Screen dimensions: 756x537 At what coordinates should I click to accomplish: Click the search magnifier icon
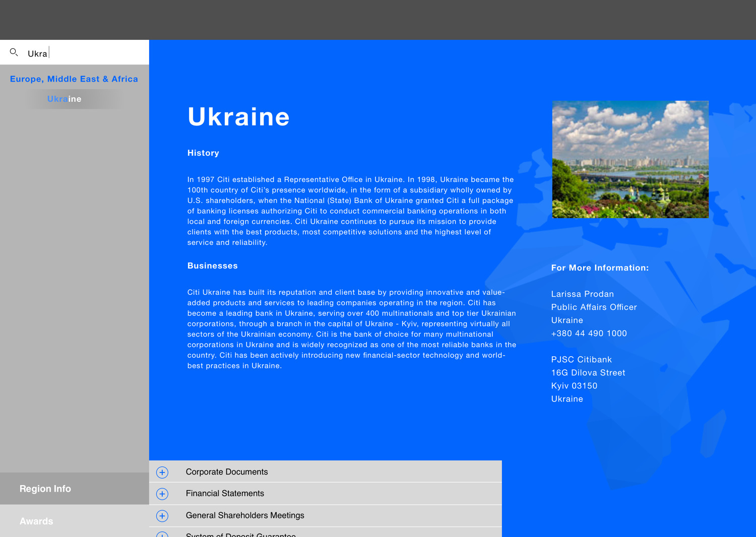point(14,52)
